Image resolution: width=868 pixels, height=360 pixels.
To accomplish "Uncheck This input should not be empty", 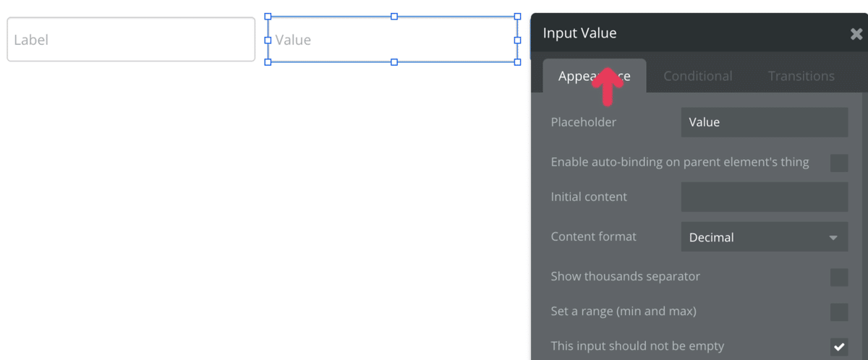I will coord(839,346).
